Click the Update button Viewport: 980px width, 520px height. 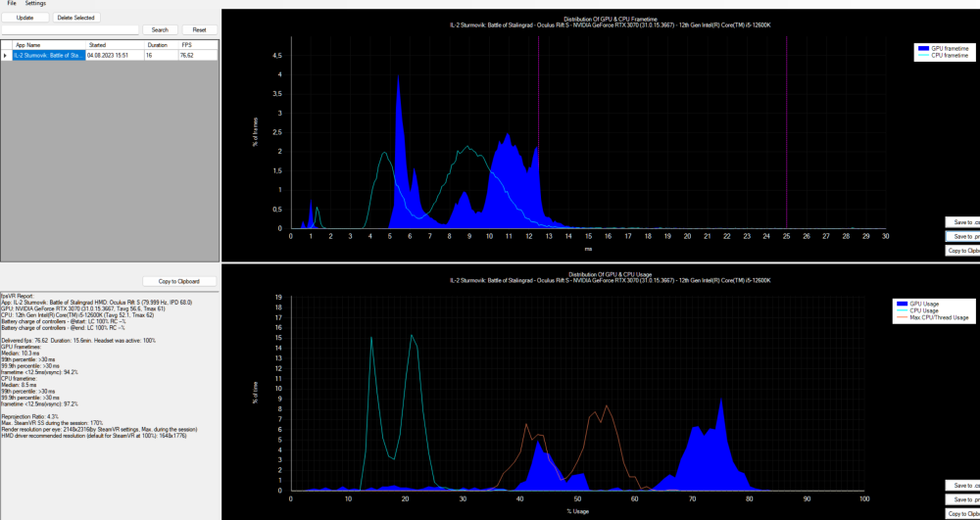[x=24, y=18]
